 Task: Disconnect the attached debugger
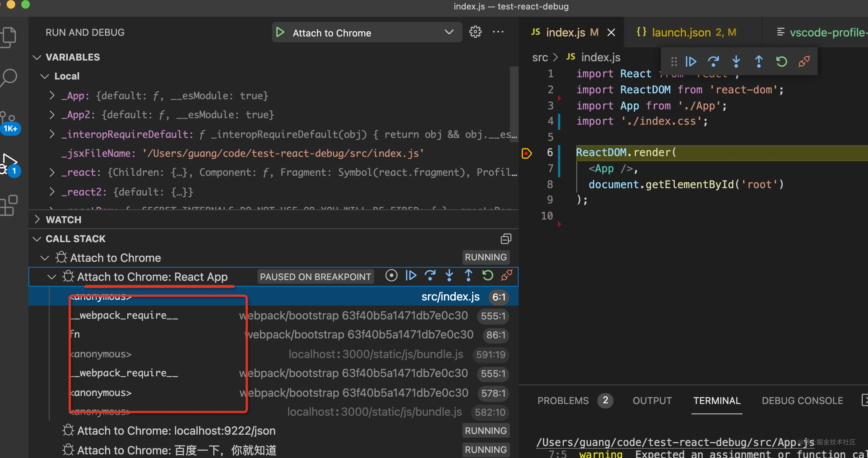(x=804, y=61)
